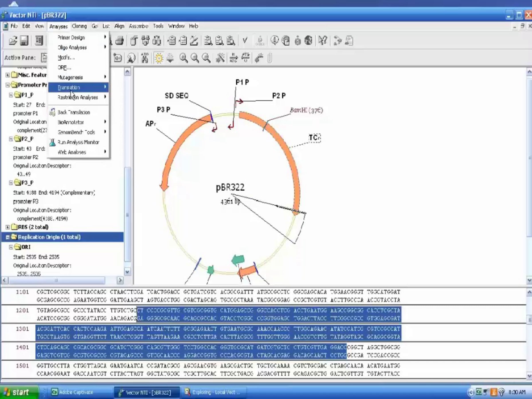Click the third magnifier zoom icon

pos(206,58)
